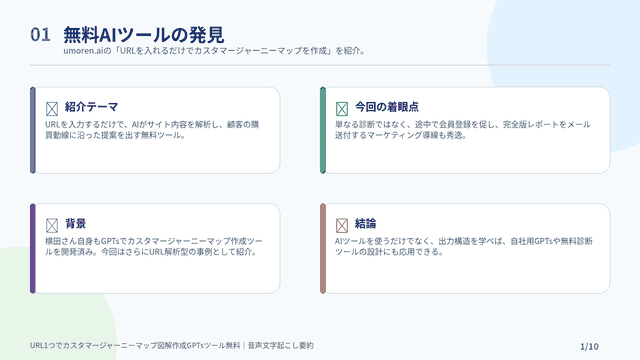The height and width of the screenshot is (360, 640).
Task: Click body text starting 横田さん自身もGPTsで
Action: click(x=154, y=247)
